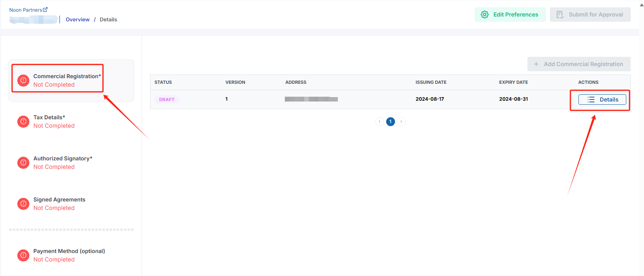Click the Payment Method warning icon
Screen dimensions: 644x276
[23, 255]
